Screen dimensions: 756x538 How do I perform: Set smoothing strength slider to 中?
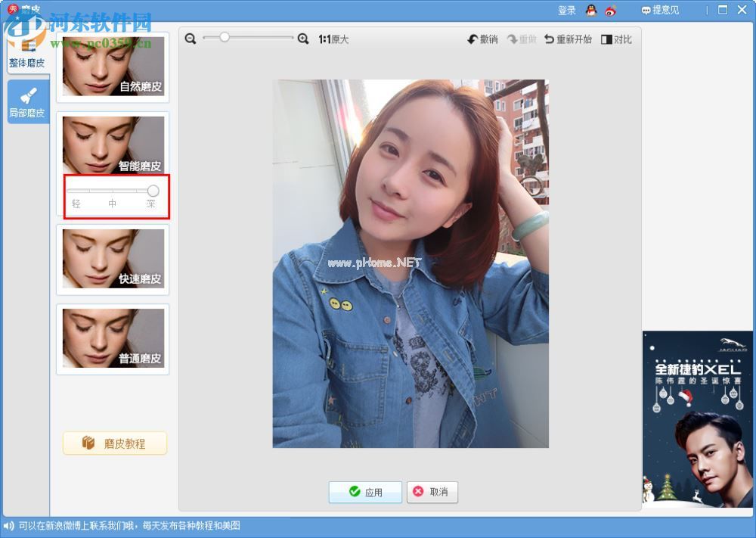coord(113,191)
